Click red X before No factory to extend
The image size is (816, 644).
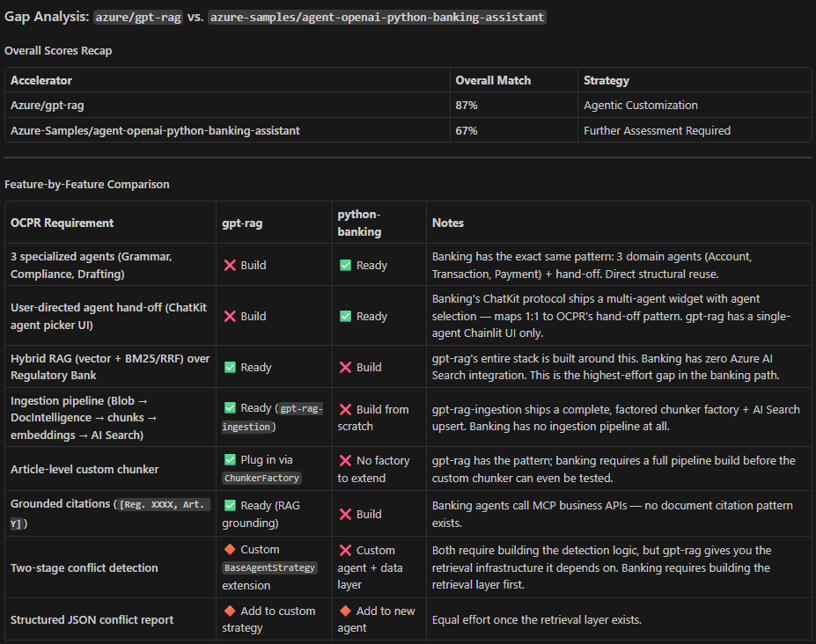pyautogui.click(x=345, y=460)
